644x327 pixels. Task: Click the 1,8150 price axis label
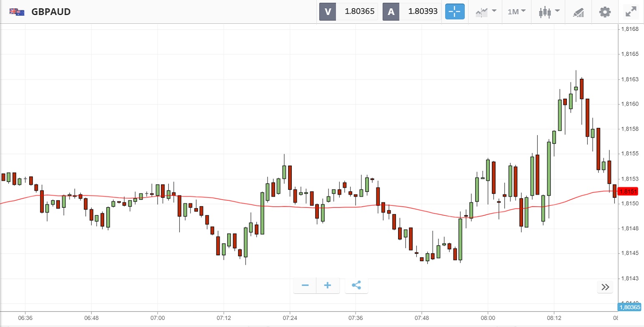tap(630, 203)
